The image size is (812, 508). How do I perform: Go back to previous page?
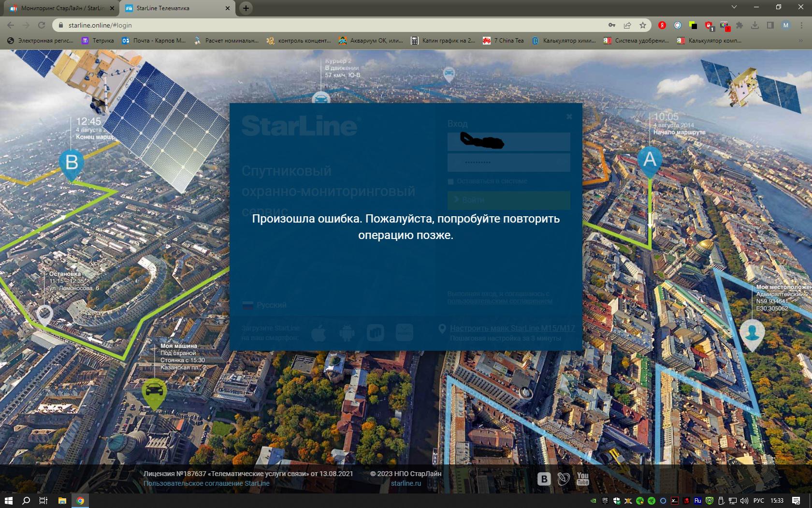[x=11, y=25]
